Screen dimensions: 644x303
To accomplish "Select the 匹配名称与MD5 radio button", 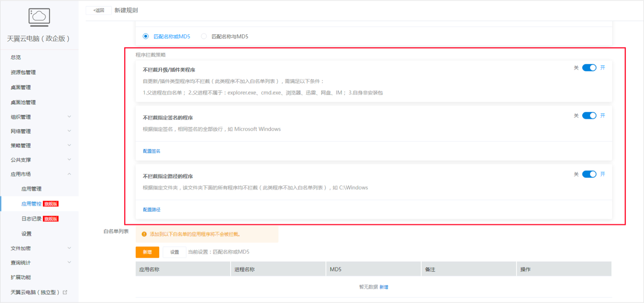I will 204,36.
